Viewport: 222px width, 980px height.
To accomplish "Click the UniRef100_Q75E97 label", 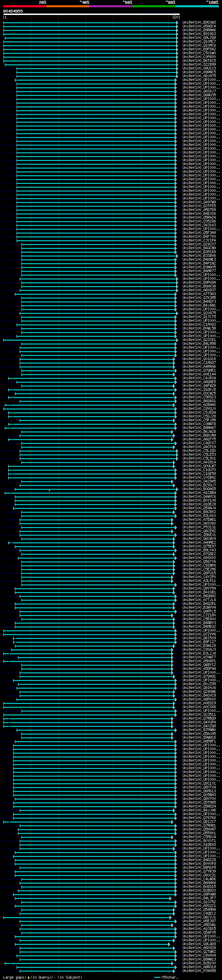I will point(199,546).
